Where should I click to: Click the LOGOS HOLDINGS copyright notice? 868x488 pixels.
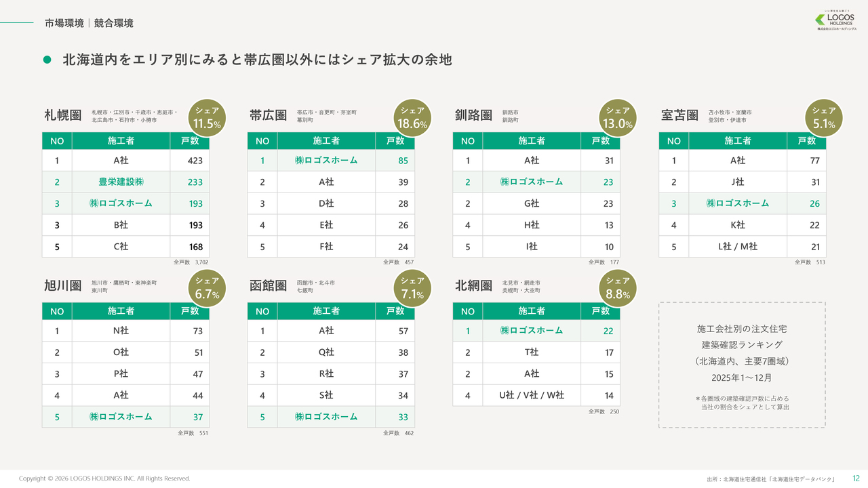pyautogui.click(x=104, y=479)
